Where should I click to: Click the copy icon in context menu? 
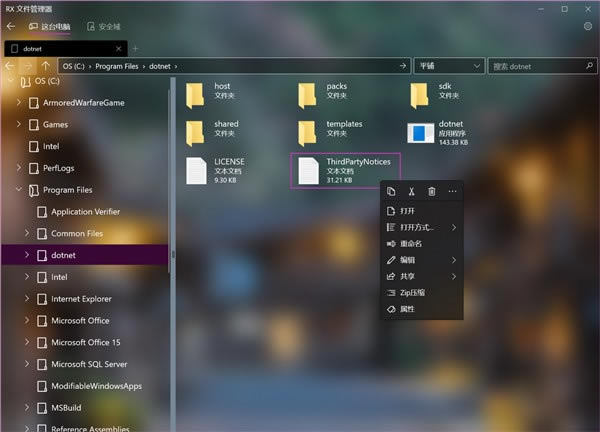click(x=391, y=191)
